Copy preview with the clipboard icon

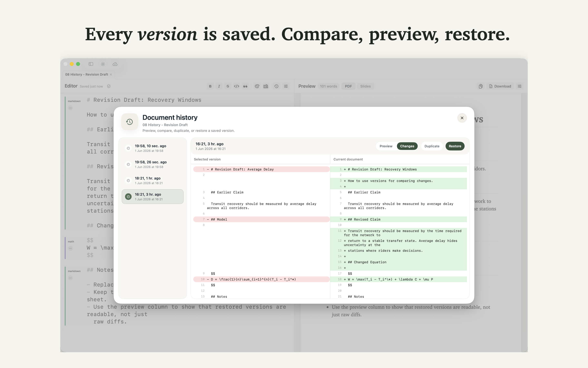[x=481, y=86]
